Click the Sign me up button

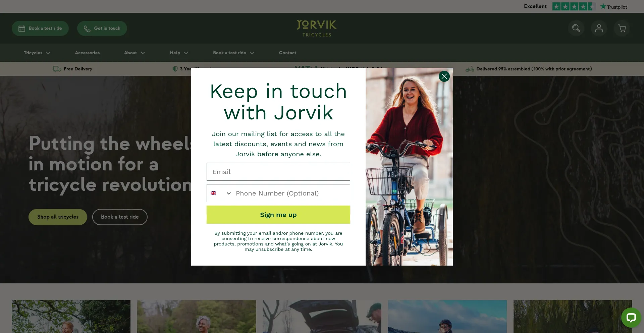tap(278, 215)
